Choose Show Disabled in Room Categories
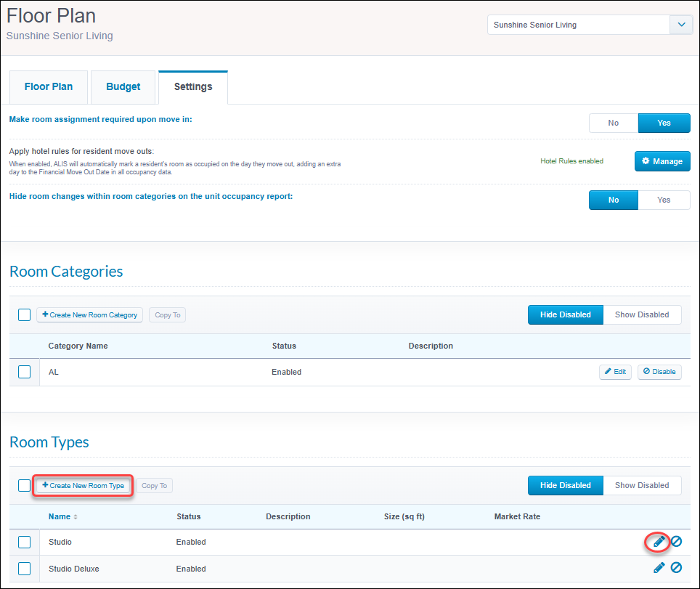Viewport: 700px width, 589px height. 642,314
